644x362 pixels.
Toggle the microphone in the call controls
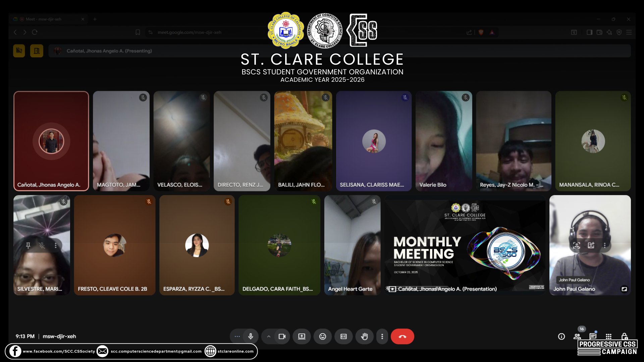point(251,337)
